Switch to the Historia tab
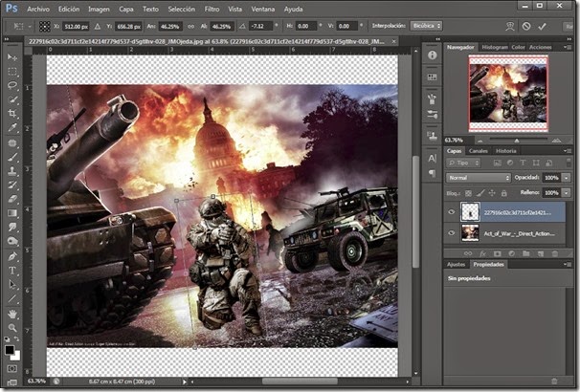The image size is (580, 392). point(505,151)
